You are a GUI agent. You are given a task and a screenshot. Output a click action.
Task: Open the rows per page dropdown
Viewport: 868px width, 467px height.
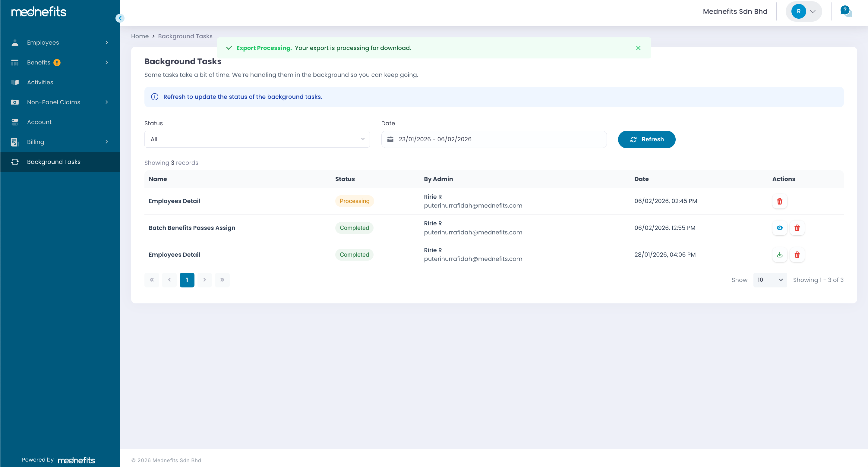click(x=770, y=280)
